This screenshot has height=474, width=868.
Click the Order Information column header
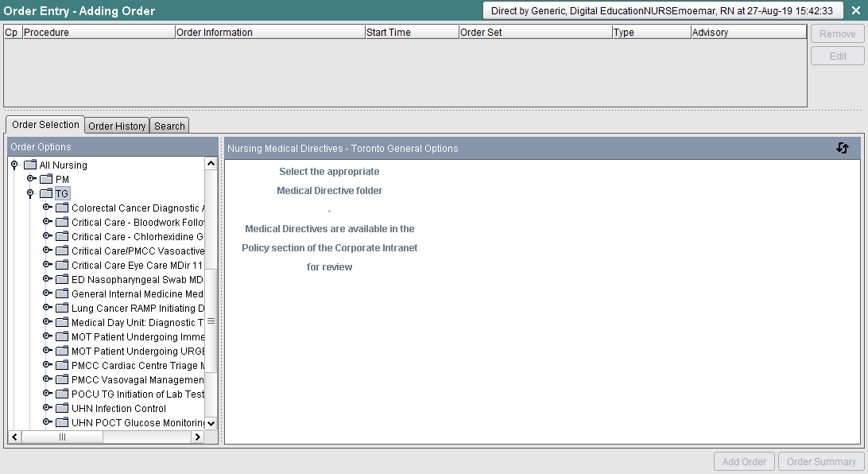coord(270,32)
